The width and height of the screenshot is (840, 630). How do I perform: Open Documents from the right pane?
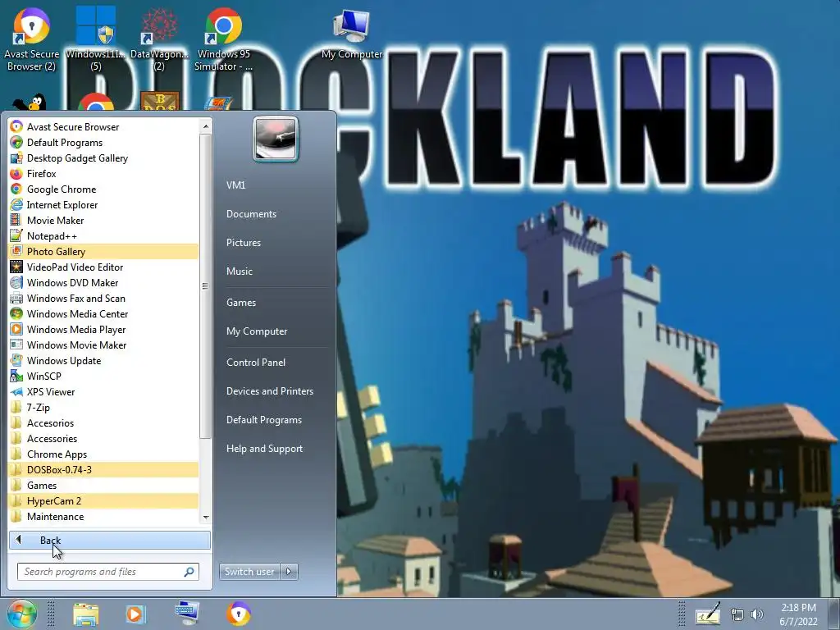[251, 214]
